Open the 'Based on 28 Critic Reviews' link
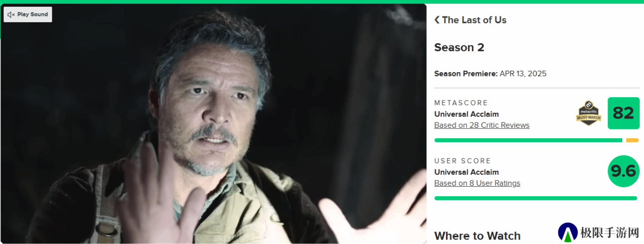The height and width of the screenshot is (244, 644). tap(482, 125)
